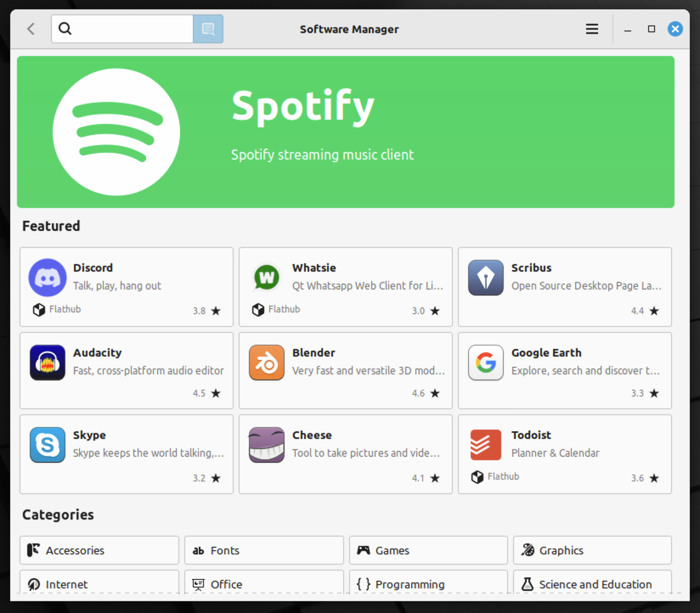Click the Flathub icon on the Whatsie card
Viewport: 700px width, 613px height.
258,310
